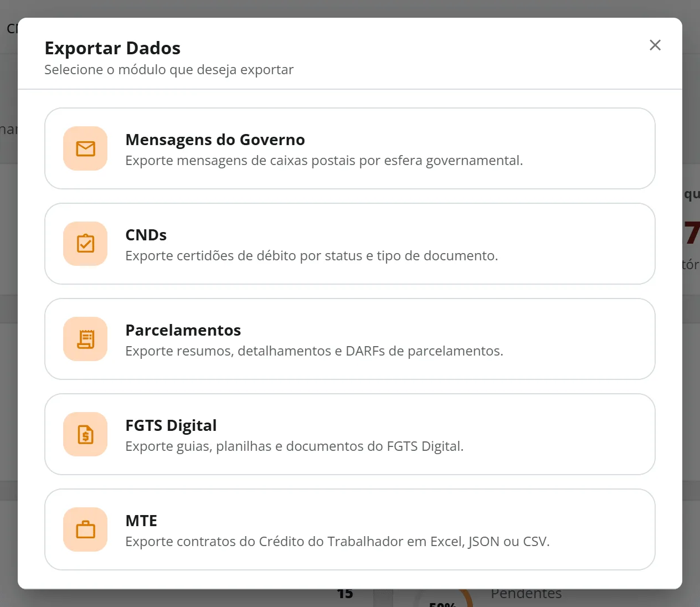Click the envelope icon for Mensagens do Governo
The image size is (700, 607).
coord(85,148)
